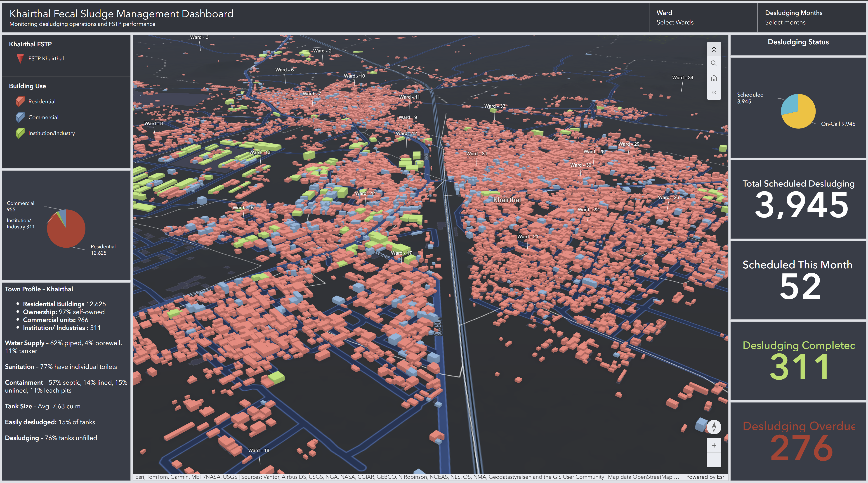
Task: Click the Ward - 26 map label
Action: coord(668,197)
